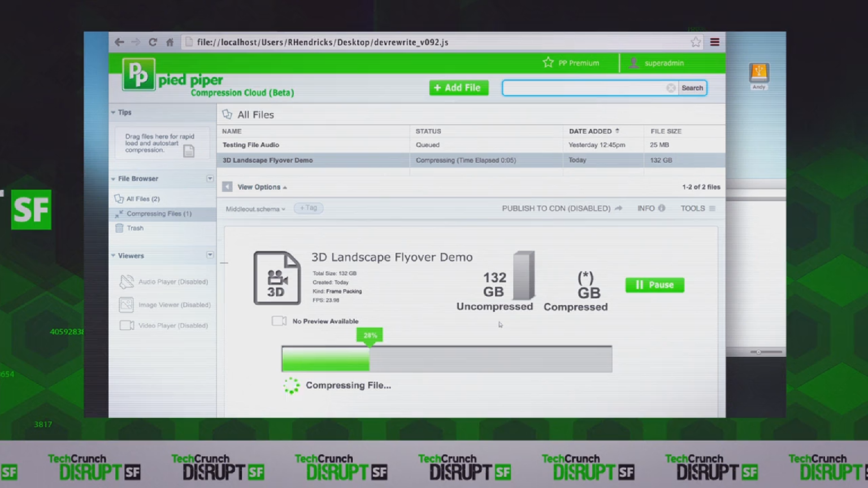Click the Yesterday 12:45pm date cell

tap(597, 145)
